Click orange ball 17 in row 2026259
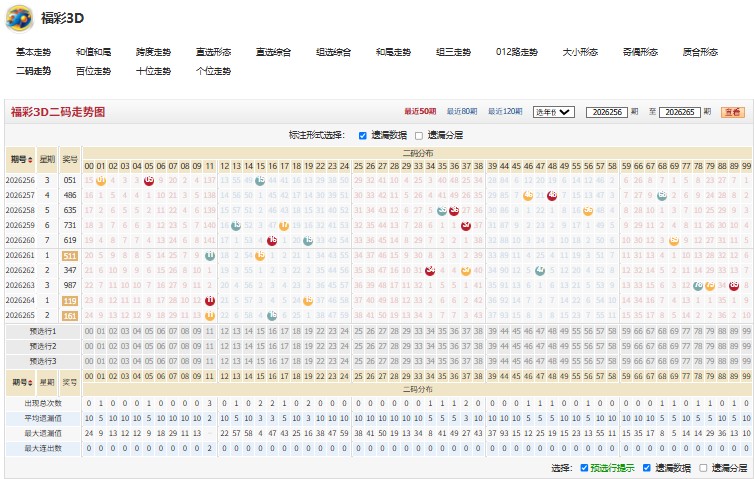754x479 pixels. (284, 226)
